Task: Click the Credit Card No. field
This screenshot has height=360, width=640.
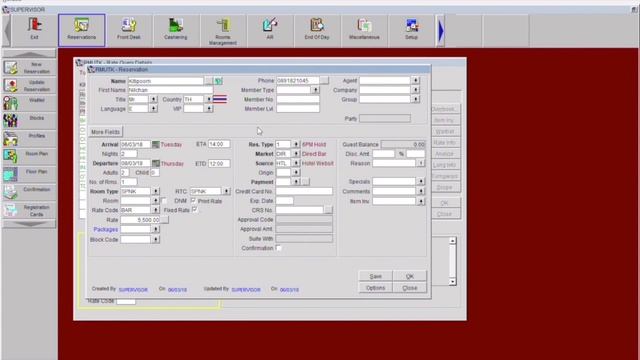Action: (304, 191)
